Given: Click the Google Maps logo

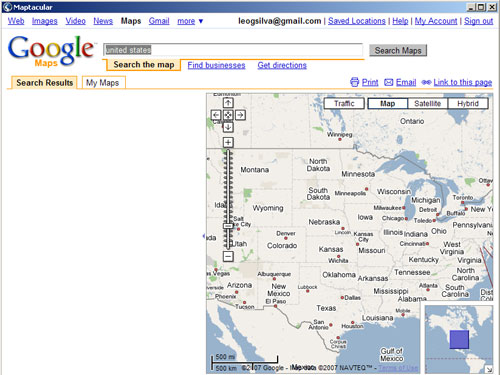Looking at the screenshot, I should coord(51,51).
